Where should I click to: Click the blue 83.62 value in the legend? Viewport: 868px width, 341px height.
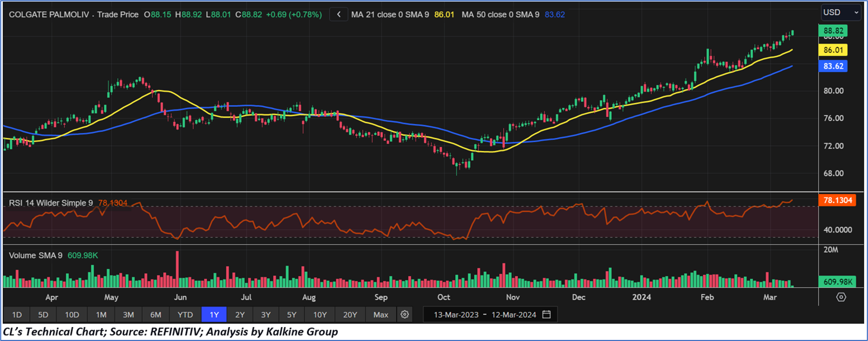tap(555, 15)
